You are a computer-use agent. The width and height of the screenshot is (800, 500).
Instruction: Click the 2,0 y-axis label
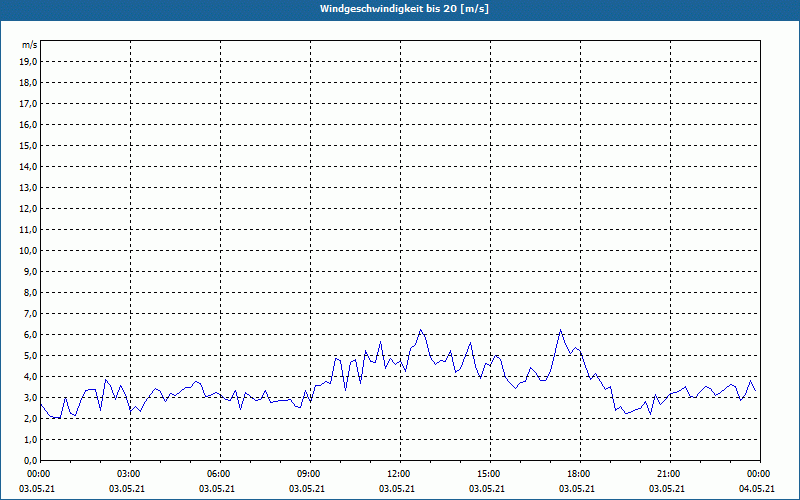click(31, 418)
